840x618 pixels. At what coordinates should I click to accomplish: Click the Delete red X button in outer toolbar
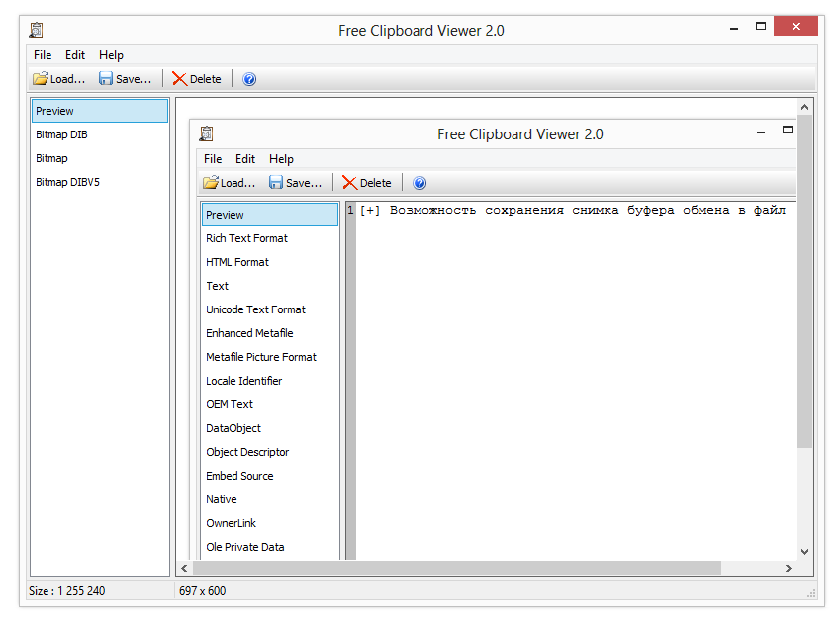pos(197,79)
